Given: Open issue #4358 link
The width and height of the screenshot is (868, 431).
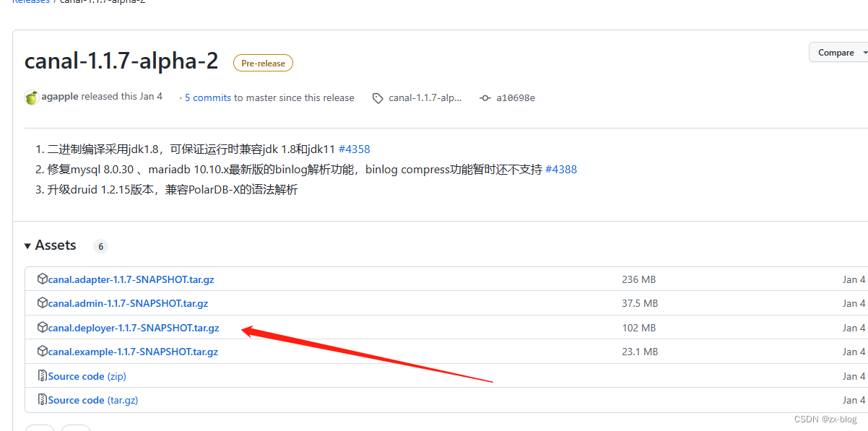Looking at the screenshot, I should (x=354, y=149).
